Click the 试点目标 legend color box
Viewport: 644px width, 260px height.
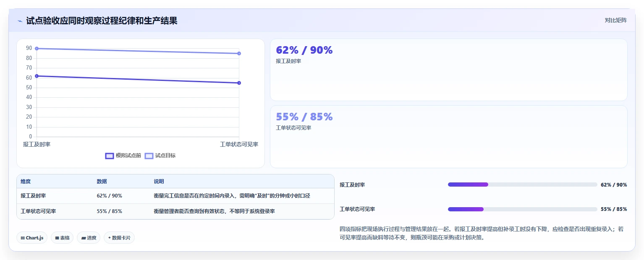149,156
